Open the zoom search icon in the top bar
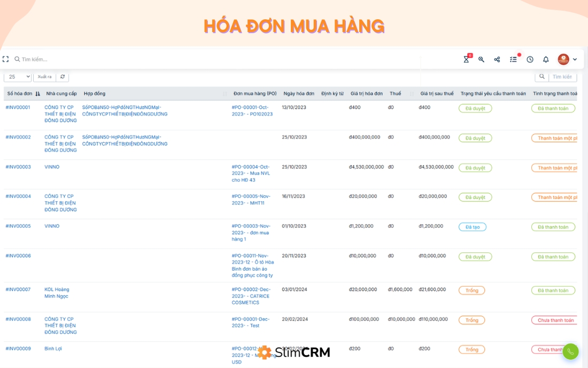Screen dimensions: 588x368 (x=481, y=59)
